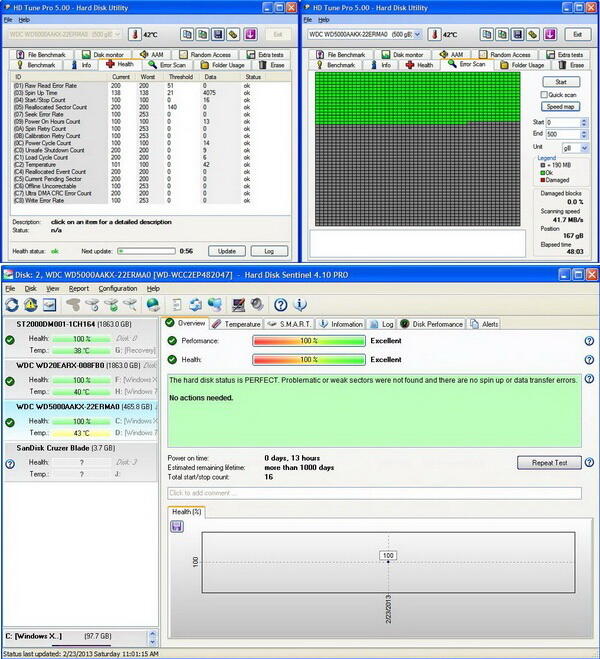
Task: Click the refresh icon in the Hard Disk Sentinel toolbar
Action: 12,305
